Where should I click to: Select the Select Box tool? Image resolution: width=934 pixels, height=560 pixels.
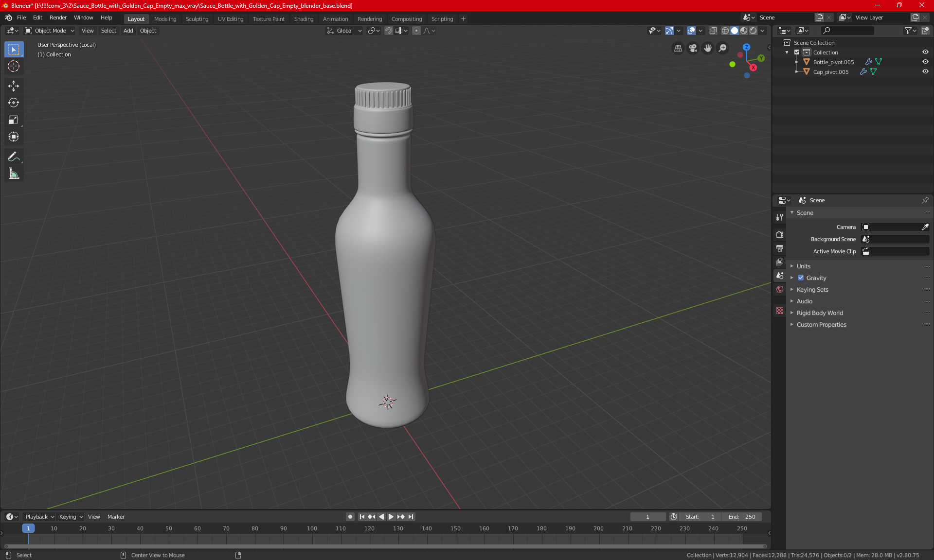tap(14, 49)
